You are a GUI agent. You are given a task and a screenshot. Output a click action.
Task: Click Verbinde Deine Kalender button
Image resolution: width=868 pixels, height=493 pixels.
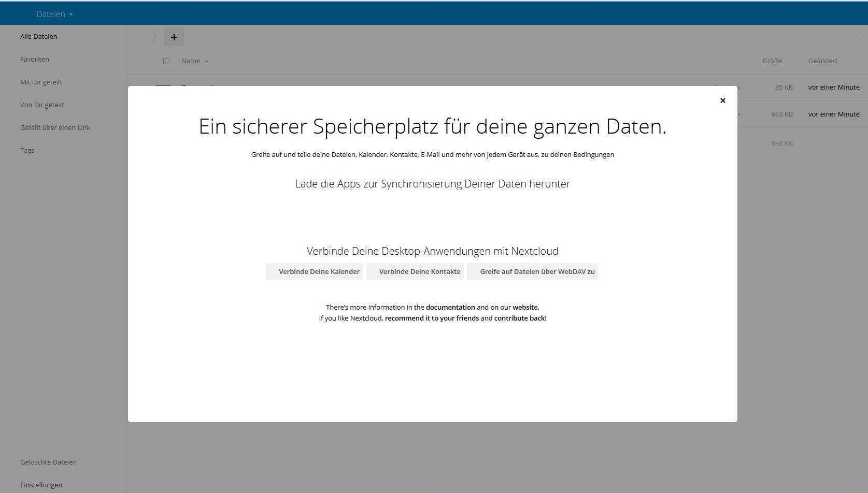(314, 271)
